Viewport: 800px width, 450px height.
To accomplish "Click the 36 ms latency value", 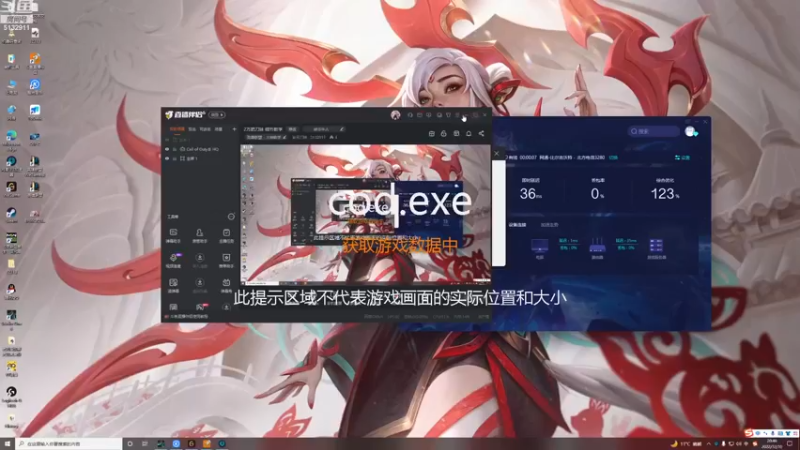I will point(531,194).
